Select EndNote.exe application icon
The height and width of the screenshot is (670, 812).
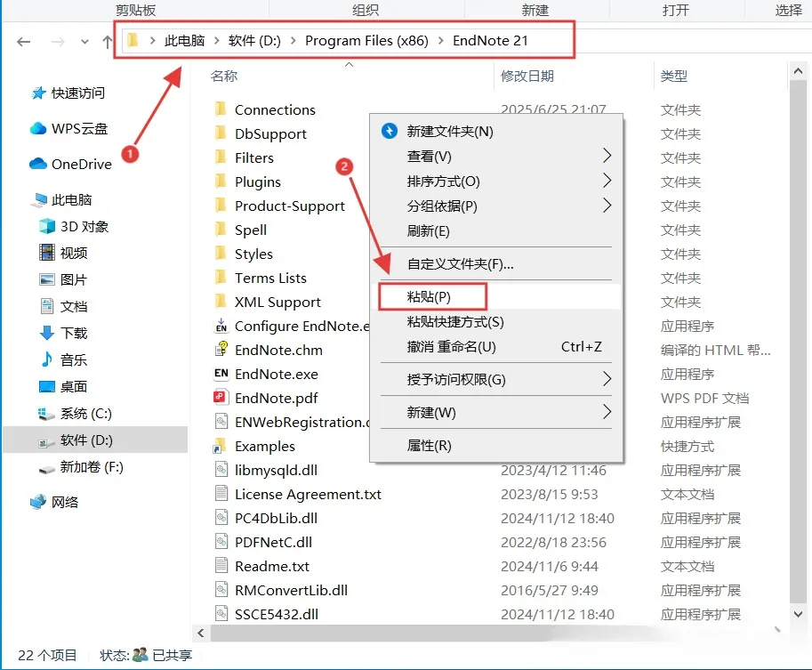[x=221, y=374]
